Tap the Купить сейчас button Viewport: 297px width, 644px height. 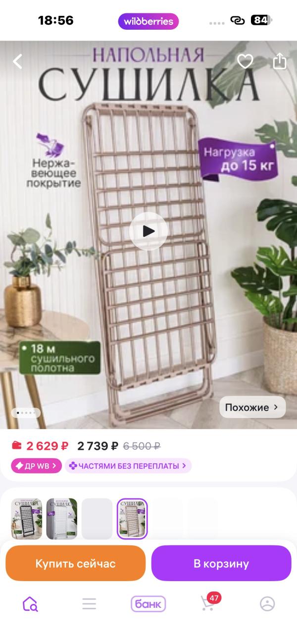75,563
